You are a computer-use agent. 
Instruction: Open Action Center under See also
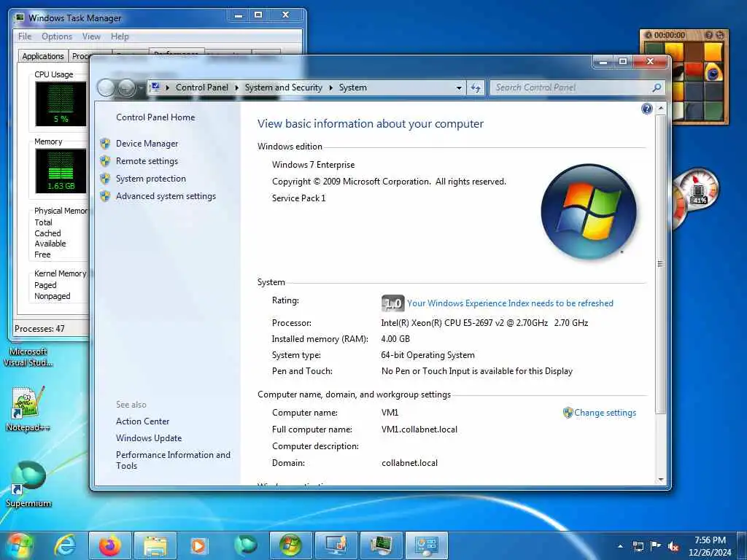[142, 421]
